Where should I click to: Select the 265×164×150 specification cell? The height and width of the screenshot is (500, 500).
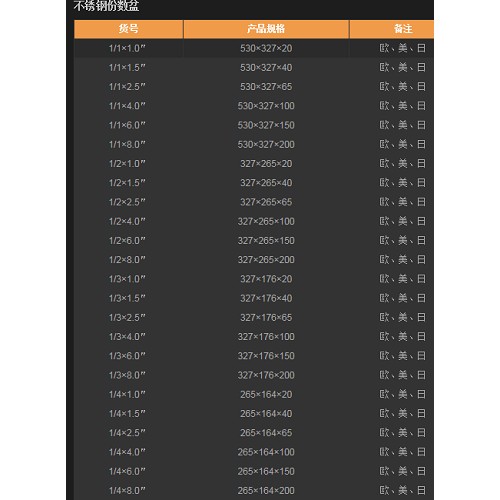coord(266,472)
